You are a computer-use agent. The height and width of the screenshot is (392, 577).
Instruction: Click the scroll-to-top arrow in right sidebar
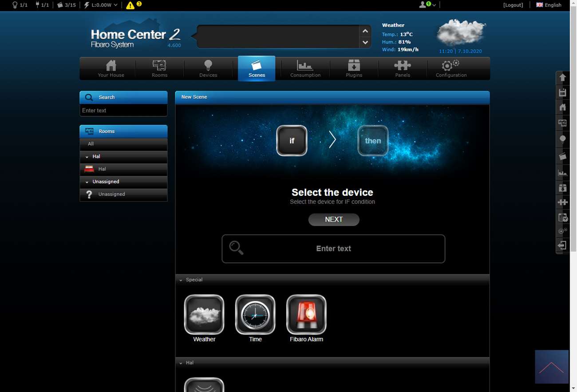[562, 77]
